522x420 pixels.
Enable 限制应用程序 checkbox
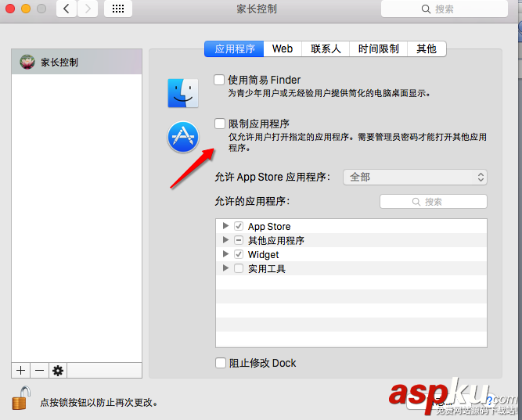[220, 124]
